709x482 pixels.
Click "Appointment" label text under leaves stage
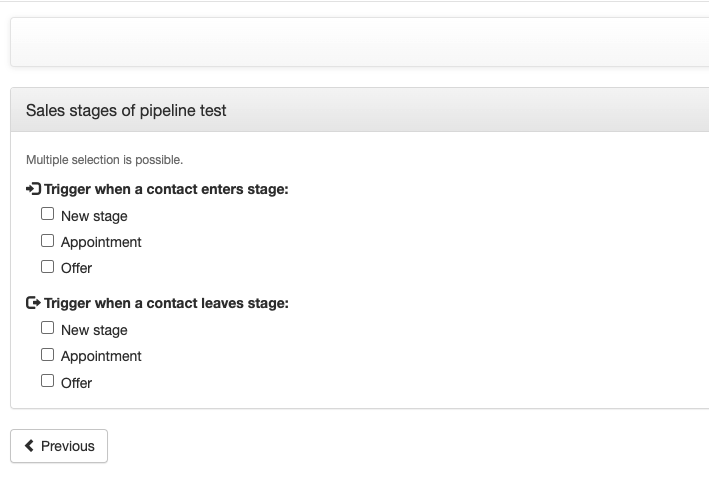pyautogui.click(x=101, y=356)
